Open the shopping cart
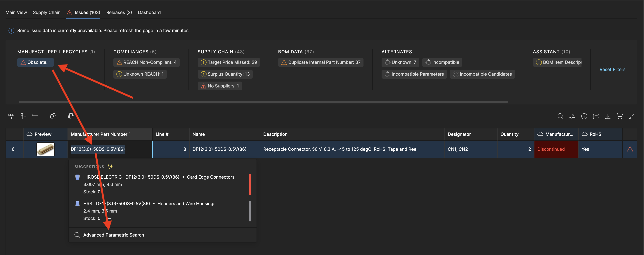The height and width of the screenshot is (255, 644). tap(620, 116)
